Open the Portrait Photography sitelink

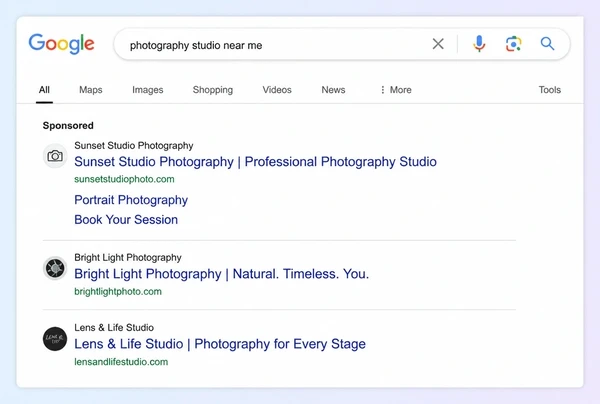(131, 200)
